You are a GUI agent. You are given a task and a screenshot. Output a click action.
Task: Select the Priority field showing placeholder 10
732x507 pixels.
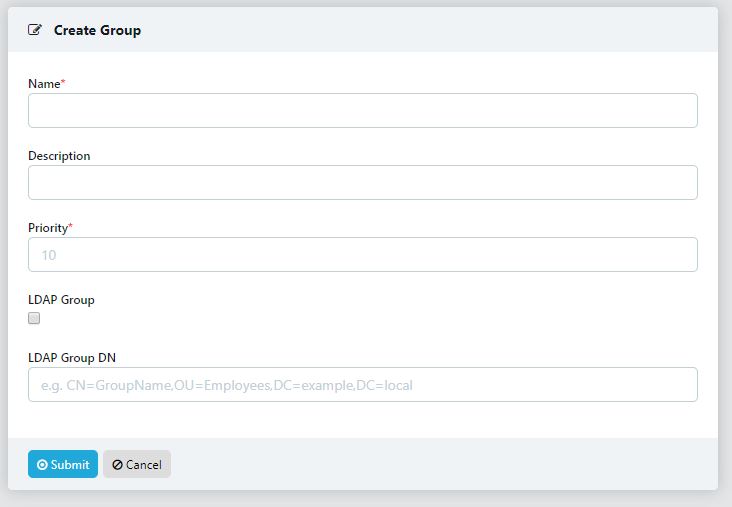click(x=362, y=255)
